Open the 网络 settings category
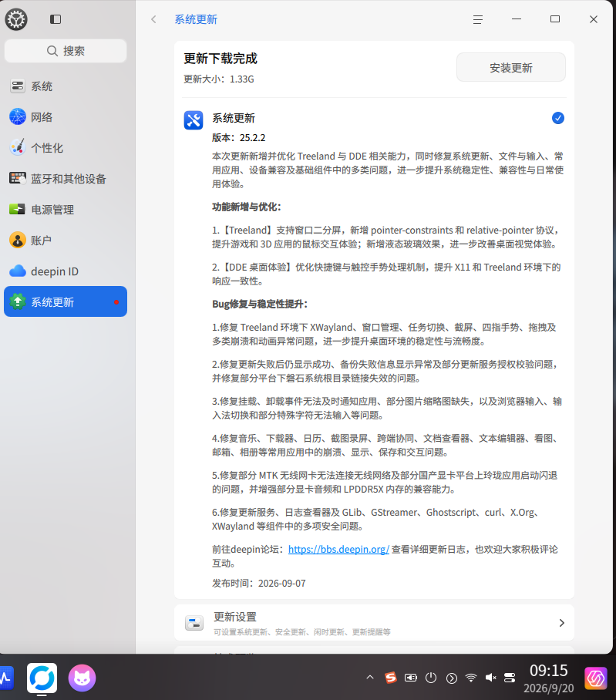The image size is (616, 700). click(66, 117)
